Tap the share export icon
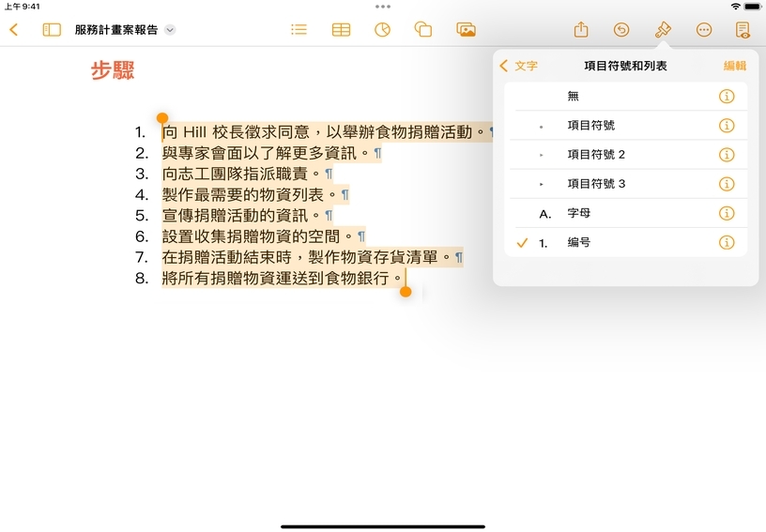Image resolution: width=766 pixels, height=532 pixels. tap(581, 30)
